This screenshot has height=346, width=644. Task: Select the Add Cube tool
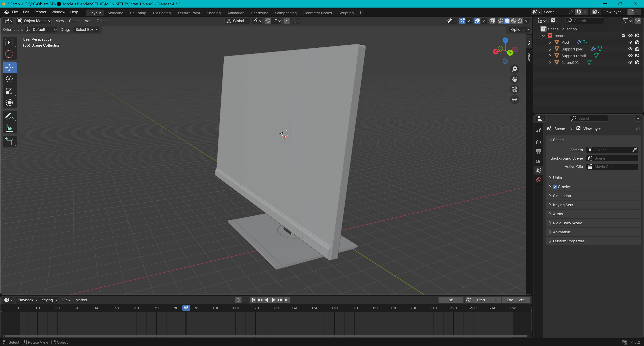[x=10, y=141]
